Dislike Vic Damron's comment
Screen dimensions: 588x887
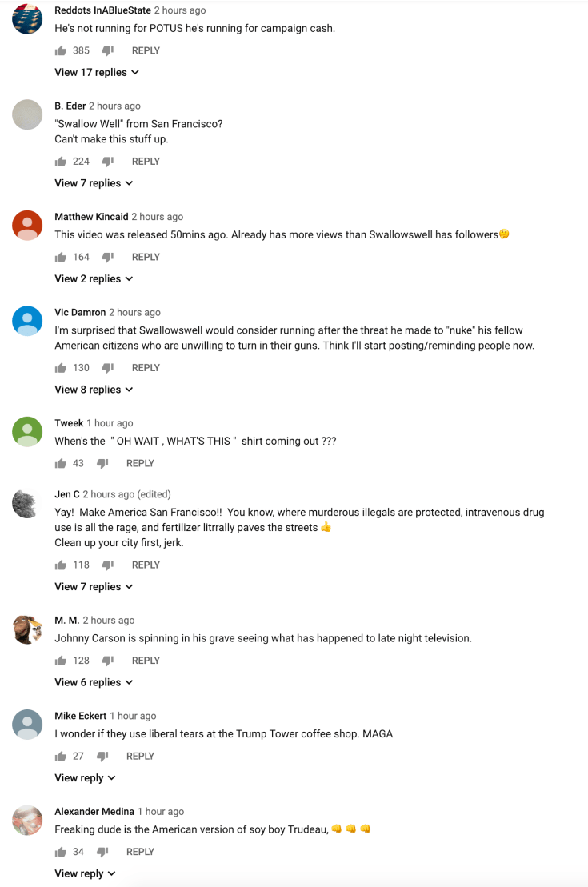click(x=107, y=367)
